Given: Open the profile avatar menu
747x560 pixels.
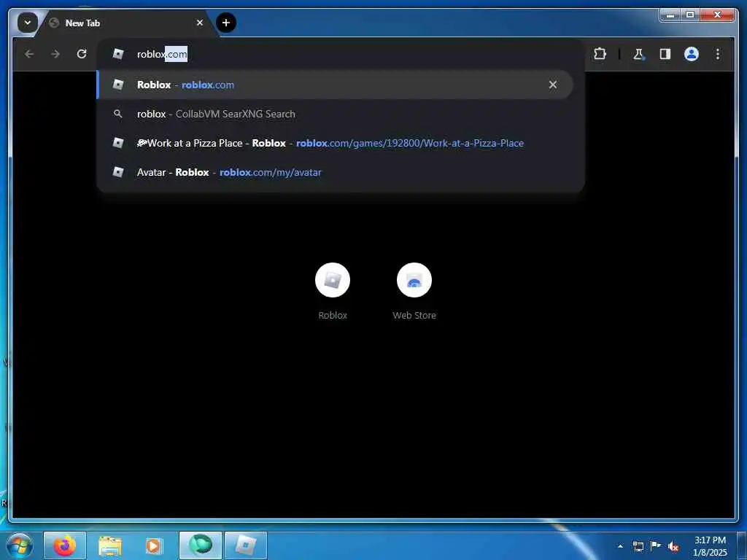Looking at the screenshot, I should 692,54.
